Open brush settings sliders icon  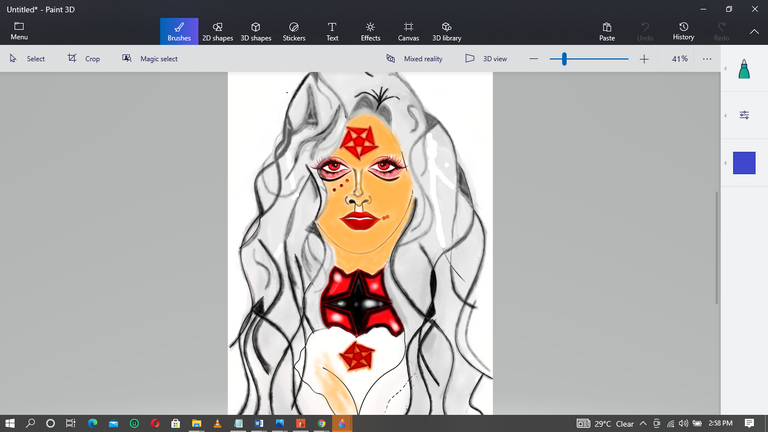point(744,115)
